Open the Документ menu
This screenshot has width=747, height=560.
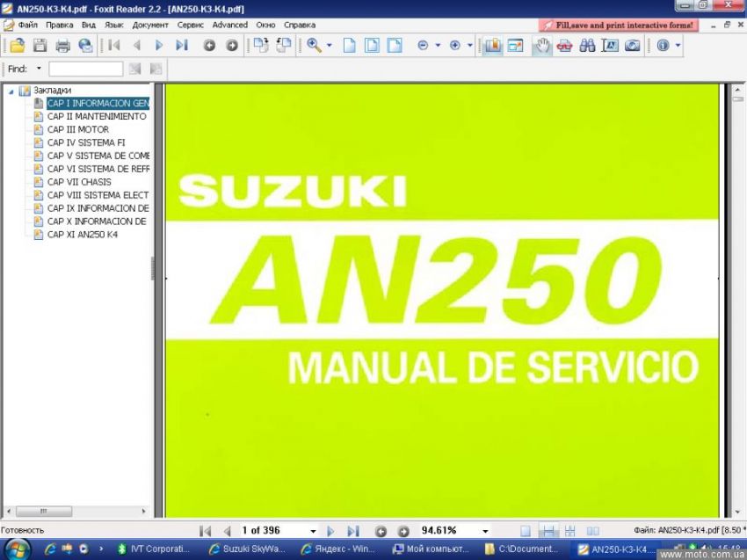coord(150,25)
